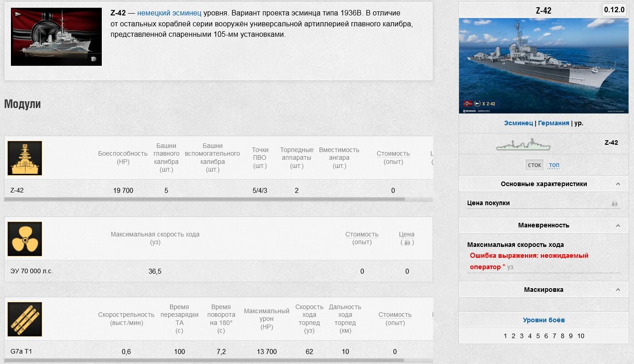The image size is (634, 364).
Task: Collapse the Маскировка section
Action: (618, 290)
